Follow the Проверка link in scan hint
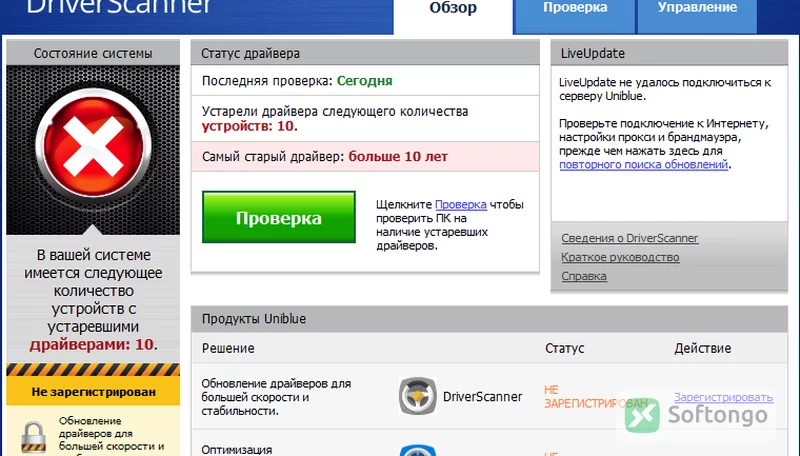The width and height of the screenshot is (800, 456). pyautogui.click(x=461, y=205)
